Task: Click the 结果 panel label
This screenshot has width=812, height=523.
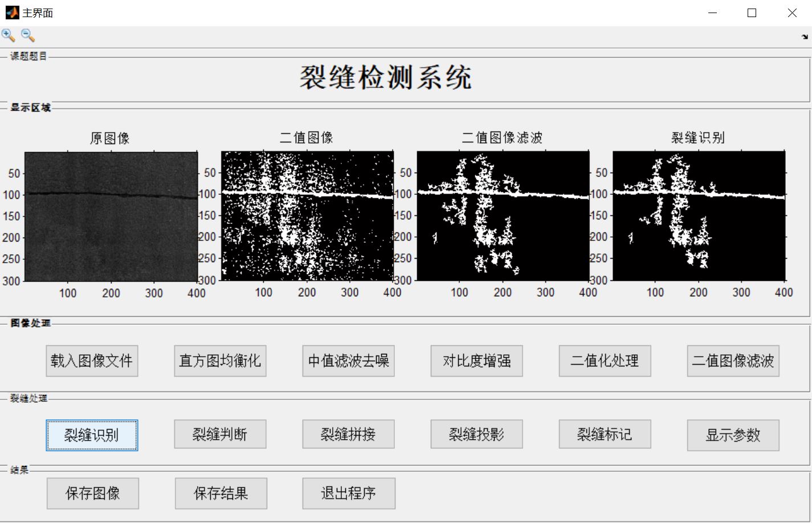Action: point(19,470)
